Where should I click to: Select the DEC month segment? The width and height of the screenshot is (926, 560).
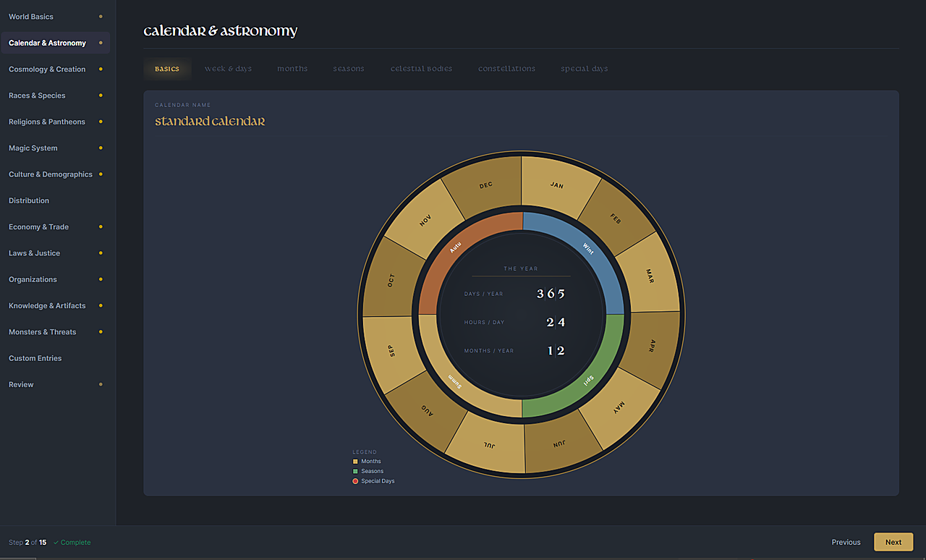coord(485,185)
